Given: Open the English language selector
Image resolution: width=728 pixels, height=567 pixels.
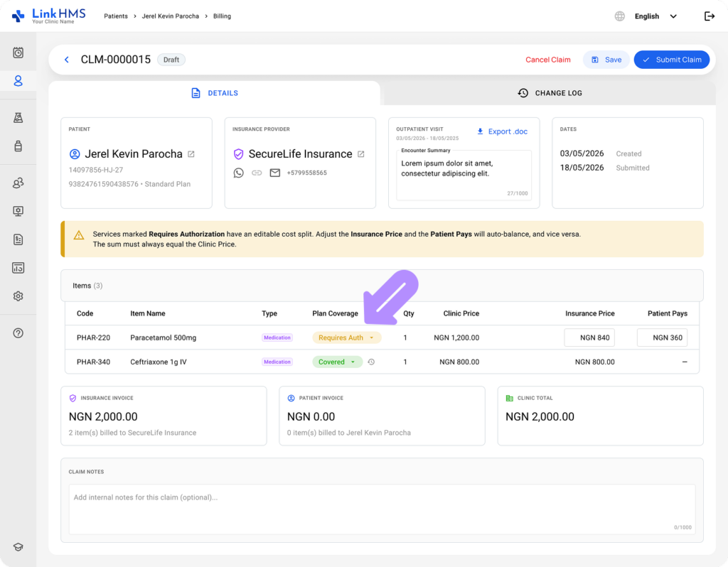Looking at the screenshot, I should 655,16.
